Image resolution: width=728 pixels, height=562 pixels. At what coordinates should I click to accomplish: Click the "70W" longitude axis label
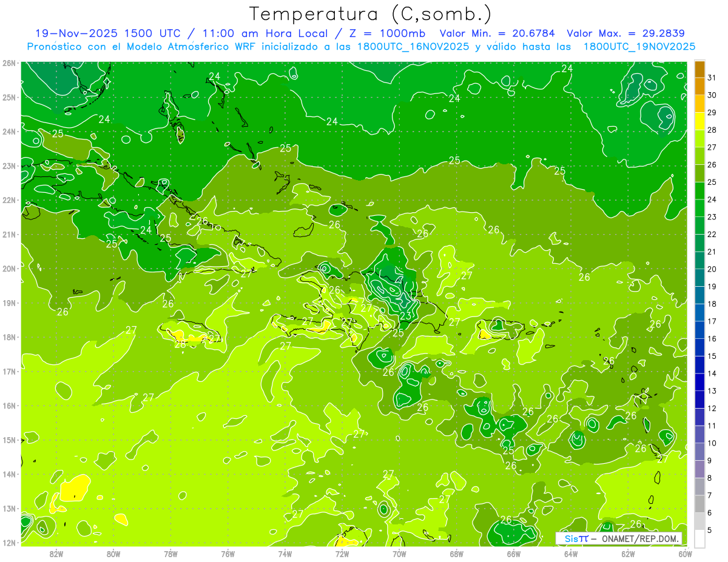point(399,553)
